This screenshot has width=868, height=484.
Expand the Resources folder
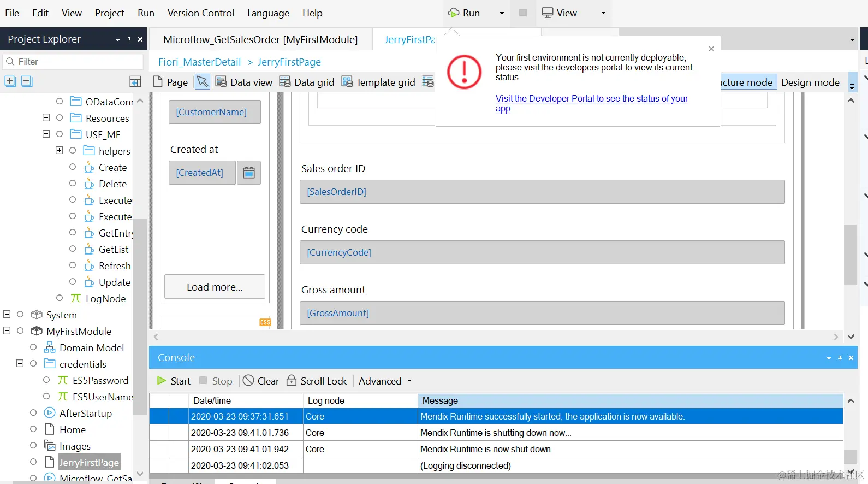coord(46,117)
